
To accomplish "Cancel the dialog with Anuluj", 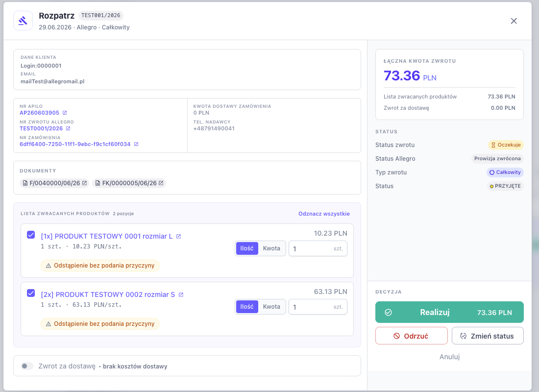I will pos(449,357).
